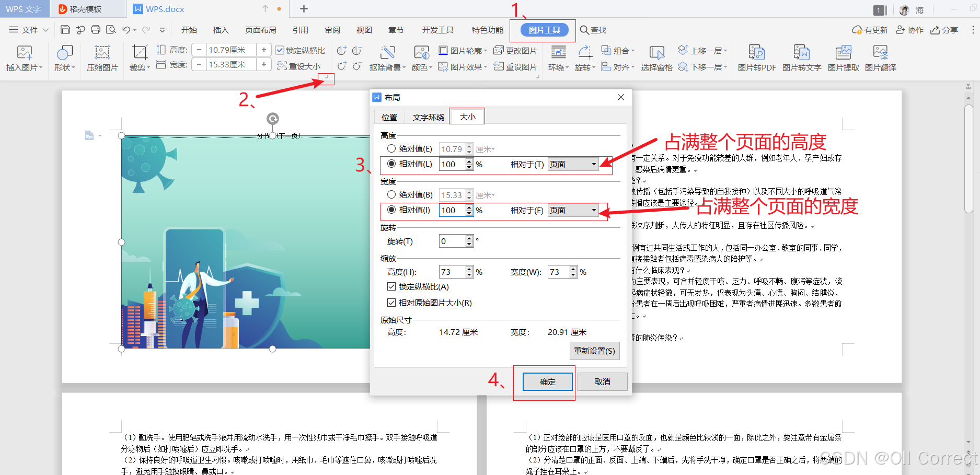Click the Insert Picture (插入图片) icon
Screen dimensions: 980x475
coord(24,53)
